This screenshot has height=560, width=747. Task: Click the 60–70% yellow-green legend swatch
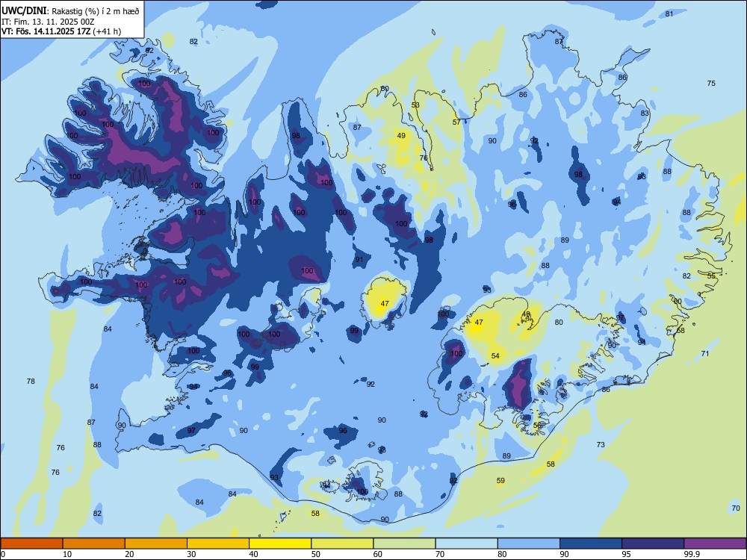tap(404, 544)
